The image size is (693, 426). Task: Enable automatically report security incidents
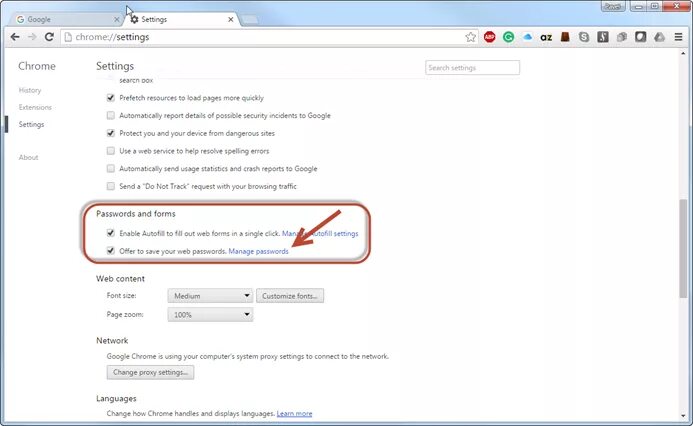tap(110, 115)
